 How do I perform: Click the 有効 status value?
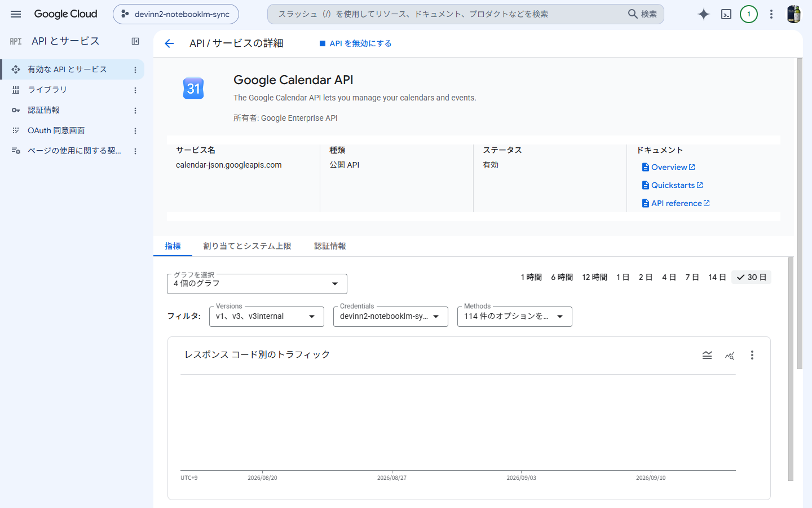click(x=491, y=165)
